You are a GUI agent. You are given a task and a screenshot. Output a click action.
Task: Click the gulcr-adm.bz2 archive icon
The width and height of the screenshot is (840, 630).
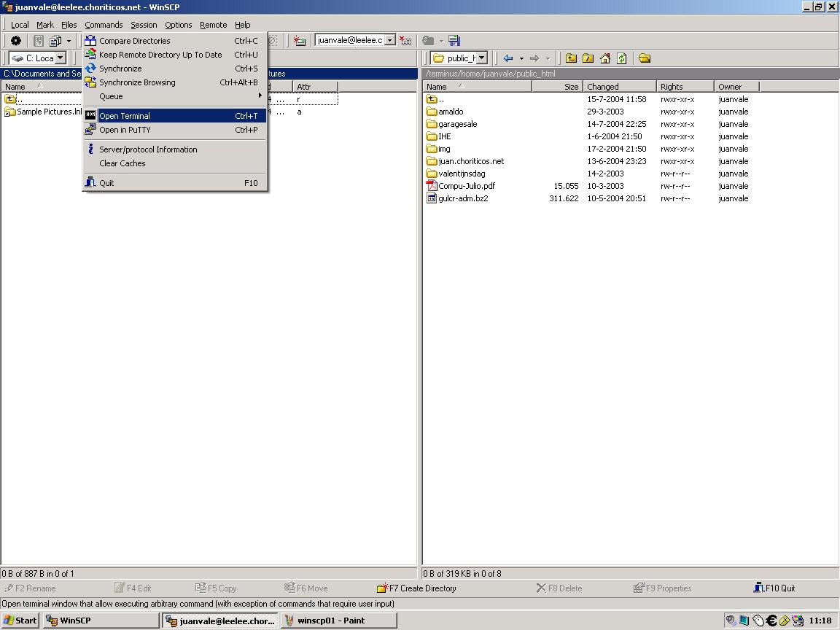click(431, 198)
